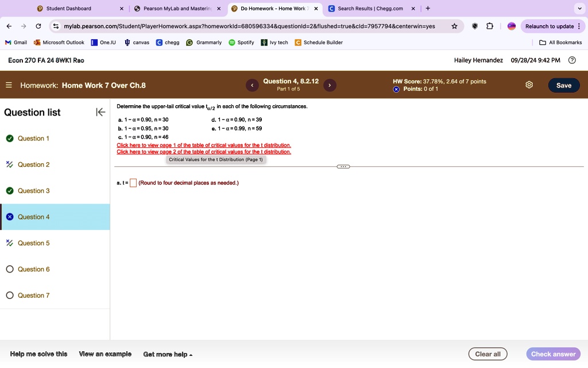Image resolution: width=588 pixels, height=368 pixels.
Task: Select Question 3 in the list
Action: pyautogui.click(x=55, y=191)
